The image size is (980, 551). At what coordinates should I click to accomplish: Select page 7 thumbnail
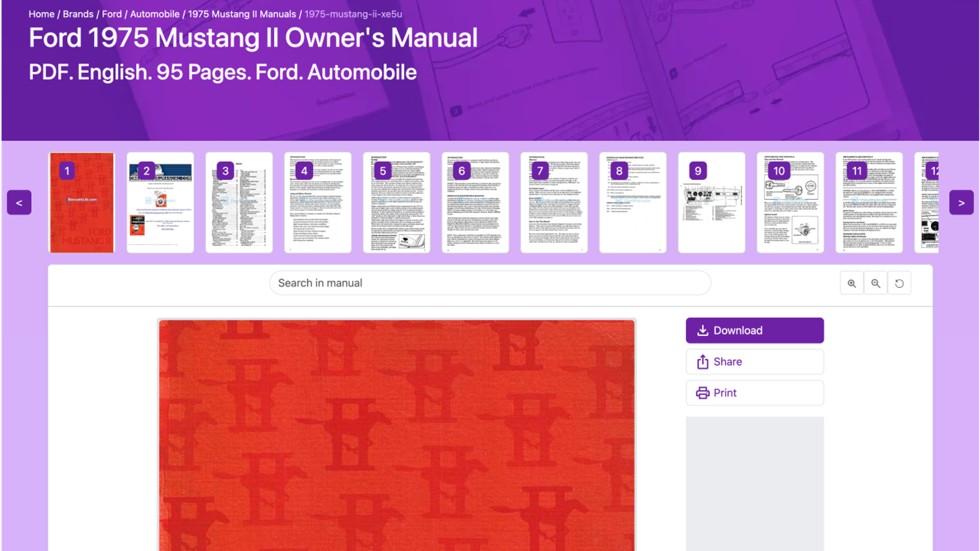[554, 203]
